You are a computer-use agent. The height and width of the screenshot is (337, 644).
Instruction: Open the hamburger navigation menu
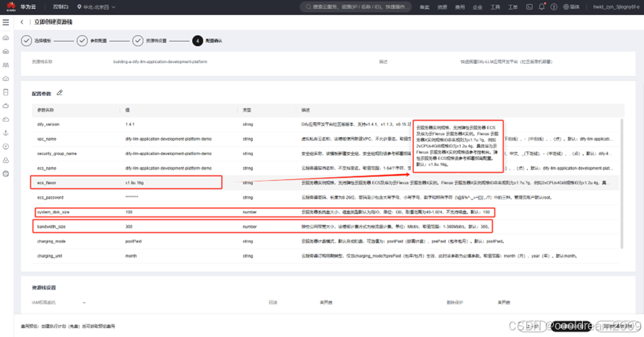pos(6,22)
